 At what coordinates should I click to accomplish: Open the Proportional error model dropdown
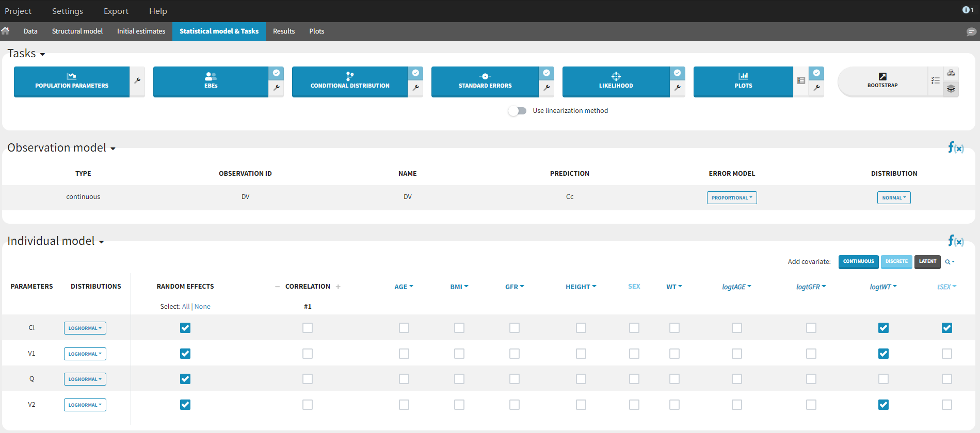point(732,198)
